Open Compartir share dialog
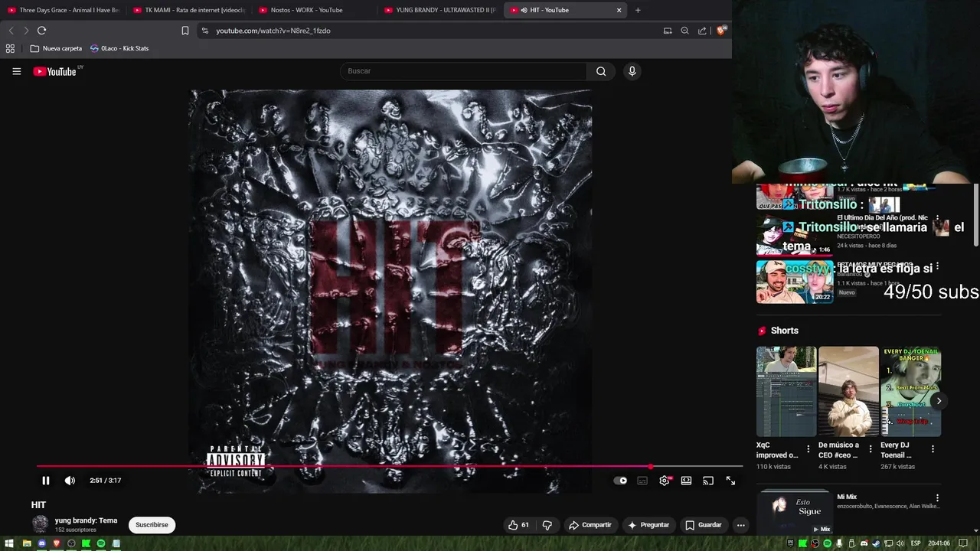Image resolution: width=980 pixels, height=551 pixels. (x=590, y=525)
